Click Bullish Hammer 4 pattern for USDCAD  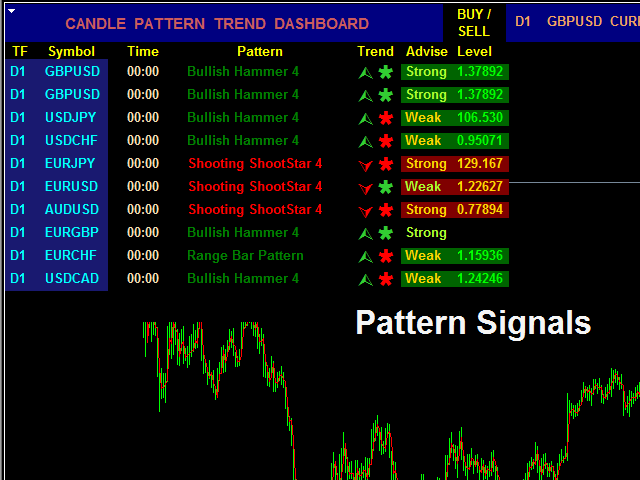click(243, 278)
